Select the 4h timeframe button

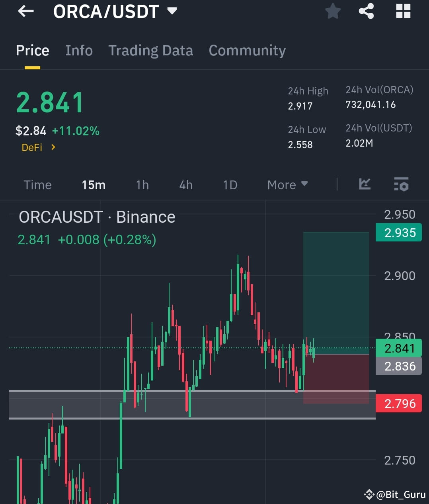point(185,184)
